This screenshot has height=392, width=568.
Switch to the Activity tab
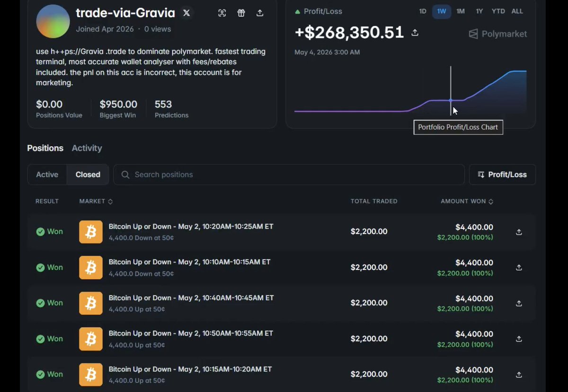click(87, 148)
